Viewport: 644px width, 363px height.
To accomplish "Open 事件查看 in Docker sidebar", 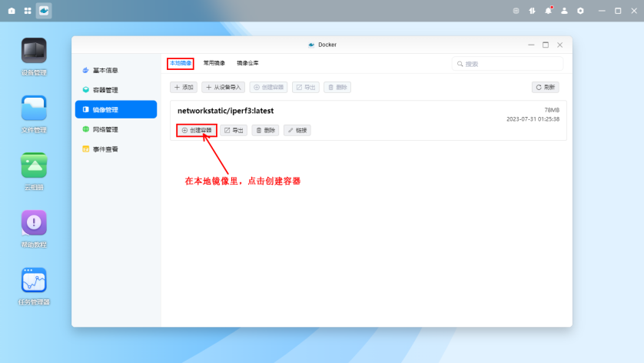I will (x=116, y=149).
